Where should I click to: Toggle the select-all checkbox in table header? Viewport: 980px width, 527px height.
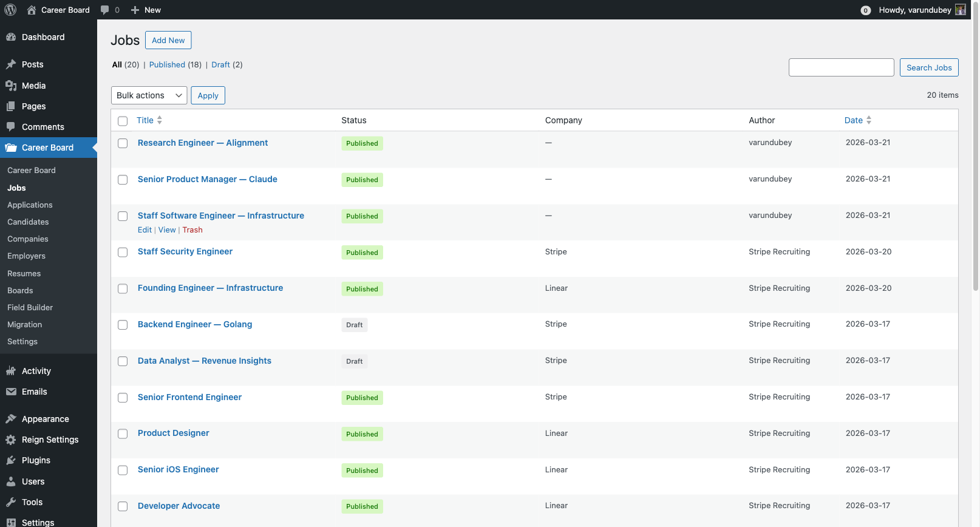(x=123, y=121)
